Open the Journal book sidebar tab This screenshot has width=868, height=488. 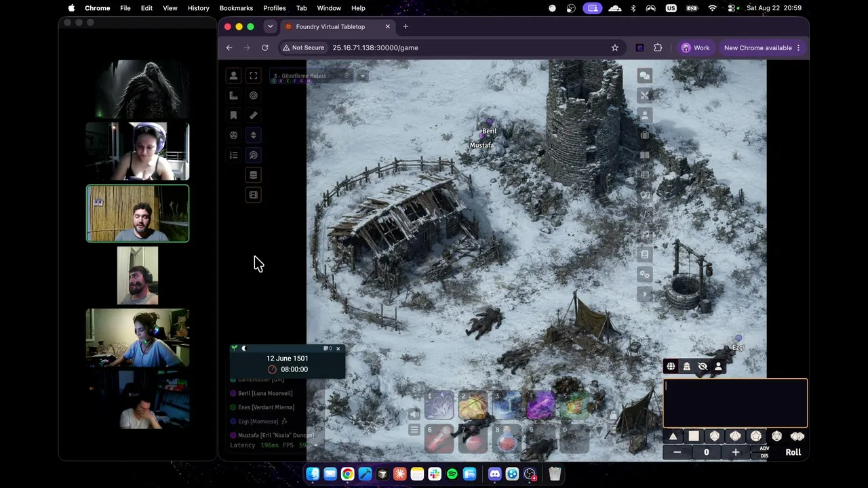[x=644, y=155]
